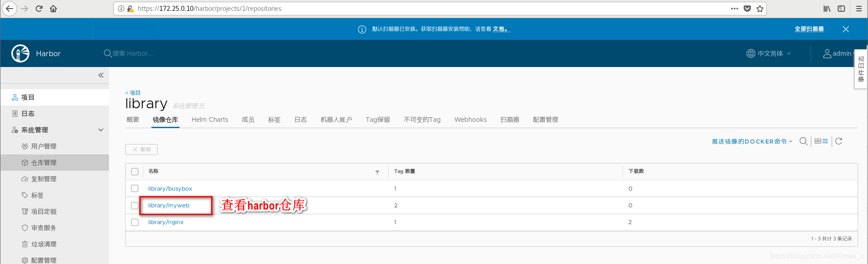Image resolution: width=868 pixels, height=264 pixels.
Task: Switch repository list to card/list view
Action: (821, 141)
